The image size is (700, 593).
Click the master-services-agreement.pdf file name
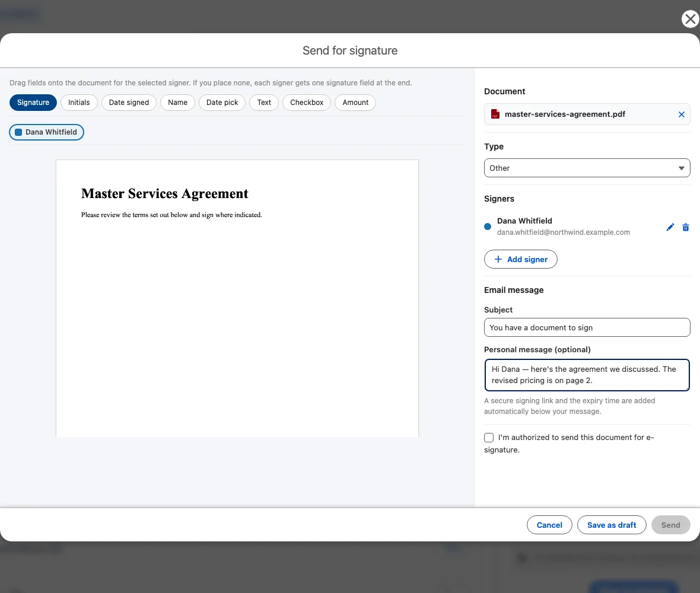point(565,114)
